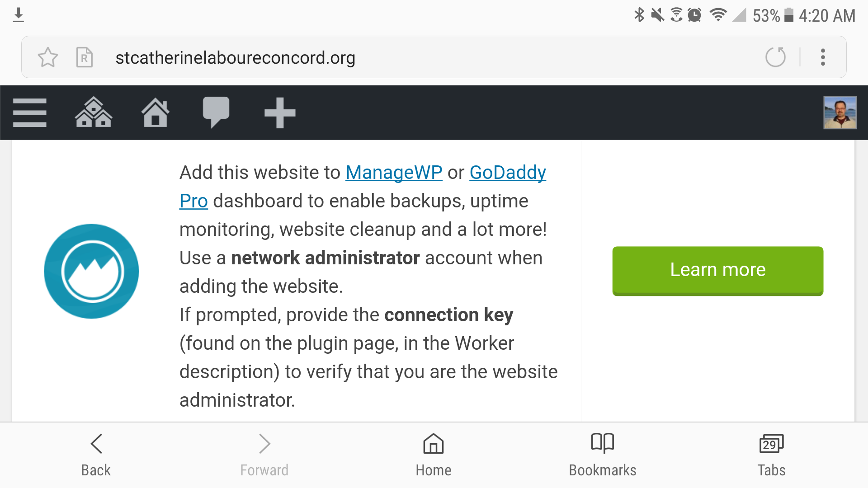Tap the URL address field
This screenshot has height=488, width=868.
coord(425,57)
